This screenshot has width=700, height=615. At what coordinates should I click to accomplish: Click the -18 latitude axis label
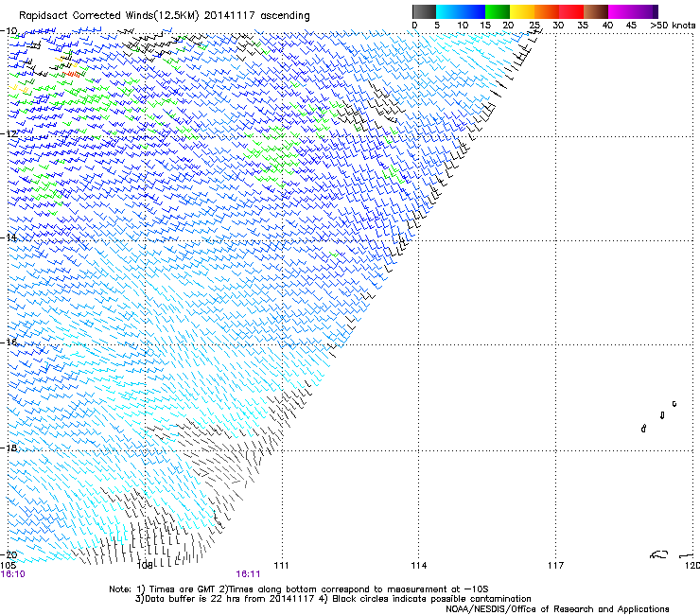(9, 448)
